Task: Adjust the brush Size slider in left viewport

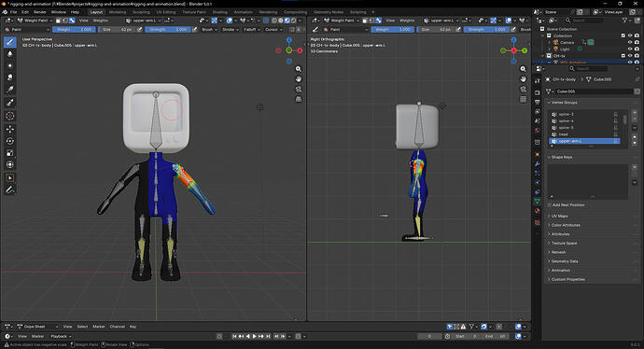Action: 117,30
